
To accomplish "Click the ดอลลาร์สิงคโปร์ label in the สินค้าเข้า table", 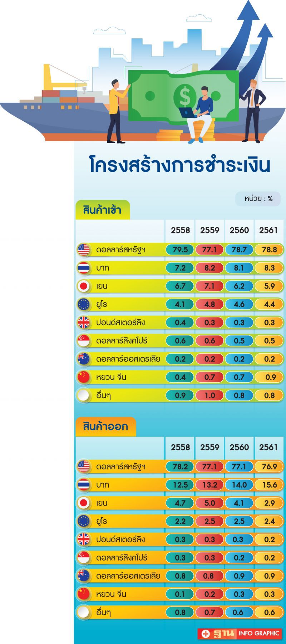I will point(122,341).
